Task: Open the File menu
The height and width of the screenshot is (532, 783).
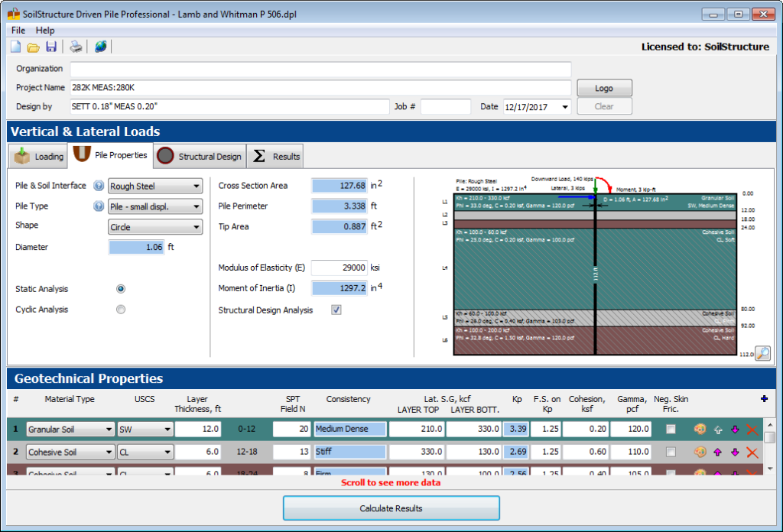Action: click(18, 31)
